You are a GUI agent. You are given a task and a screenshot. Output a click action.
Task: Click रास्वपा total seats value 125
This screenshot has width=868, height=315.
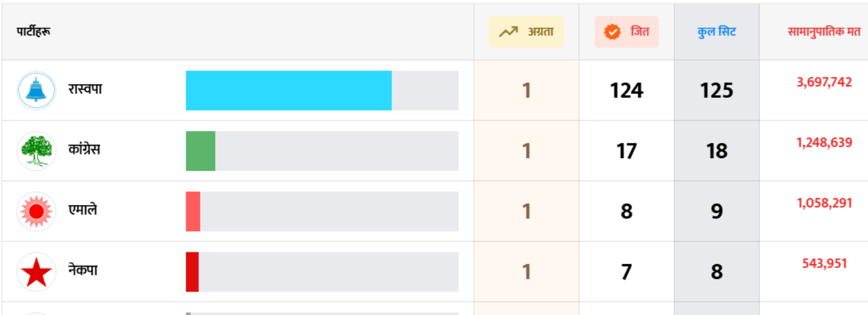click(716, 91)
